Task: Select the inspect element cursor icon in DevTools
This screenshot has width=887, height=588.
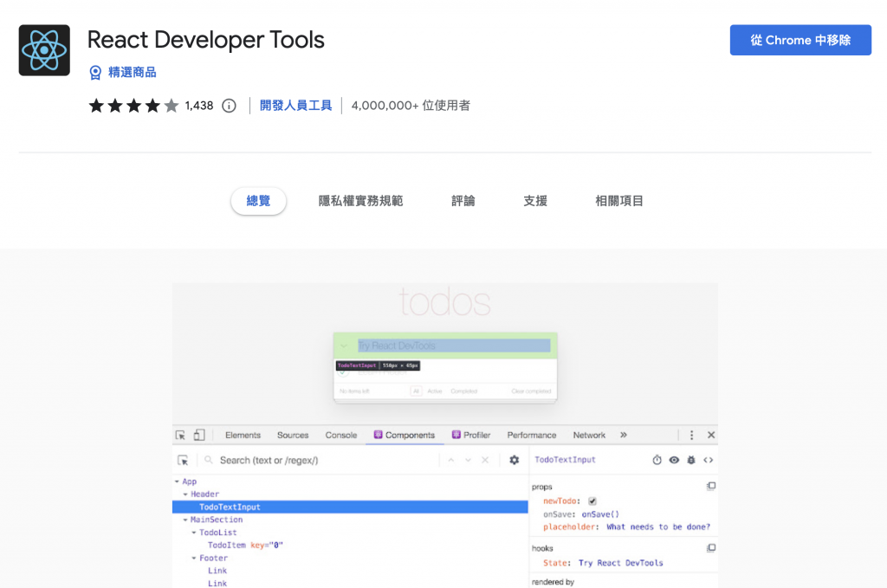Action: pos(180,436)
